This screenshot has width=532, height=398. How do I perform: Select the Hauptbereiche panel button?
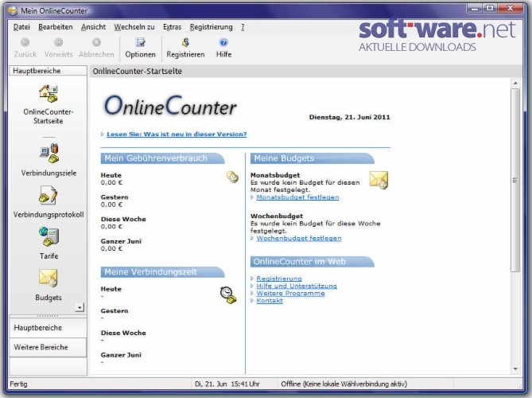point(48,328)
